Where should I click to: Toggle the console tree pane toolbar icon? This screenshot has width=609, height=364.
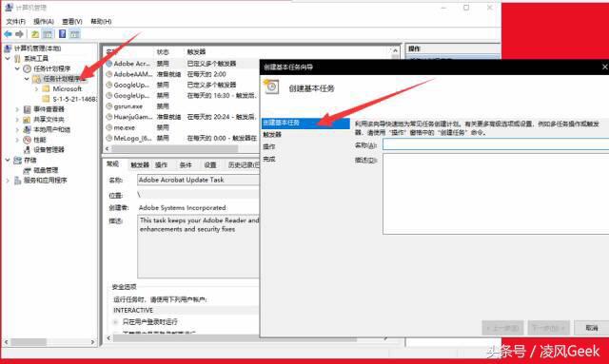[x=48, y=34]
